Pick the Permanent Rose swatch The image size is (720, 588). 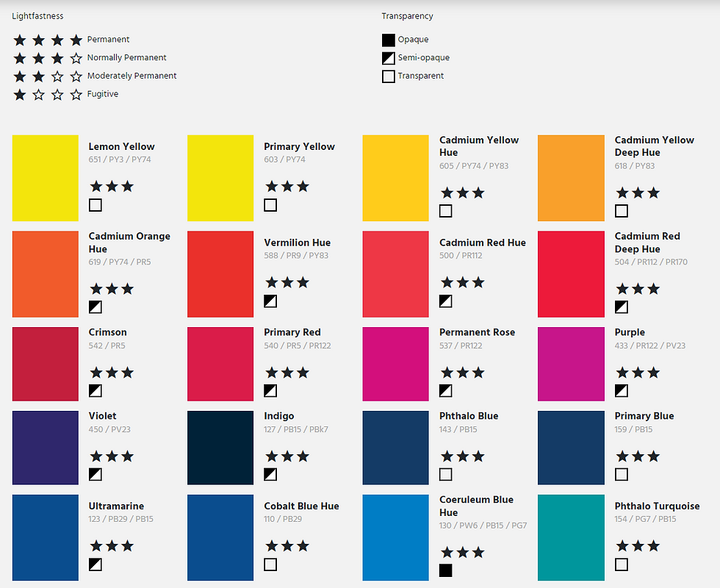(x=395, y=364)
